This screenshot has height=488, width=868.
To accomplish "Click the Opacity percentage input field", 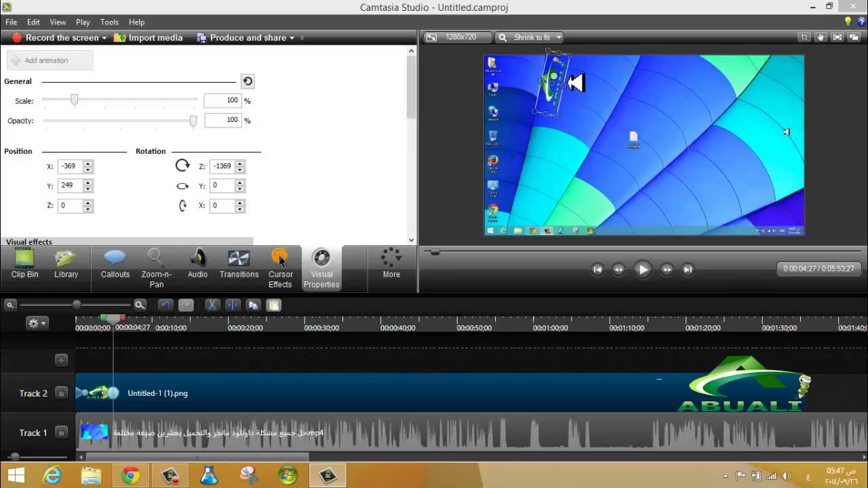I will point(222,120).
